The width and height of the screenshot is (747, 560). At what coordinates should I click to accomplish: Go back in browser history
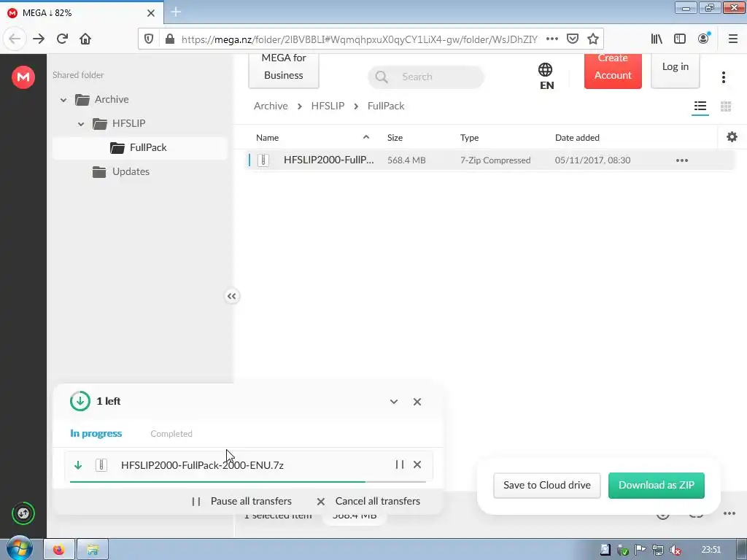click(x=15, y=39)
